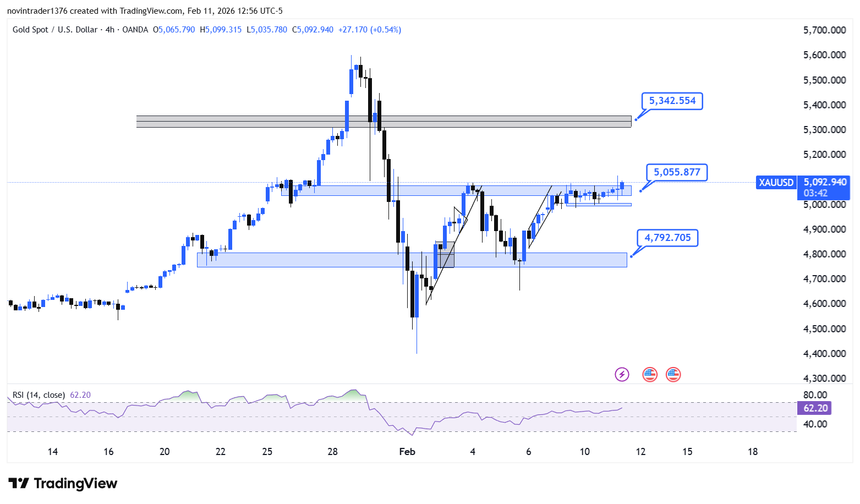Click the RSI (14, close) indicator legend
Image resolution: width=860 pixels, height=504 pixels.
coord(39,395)
